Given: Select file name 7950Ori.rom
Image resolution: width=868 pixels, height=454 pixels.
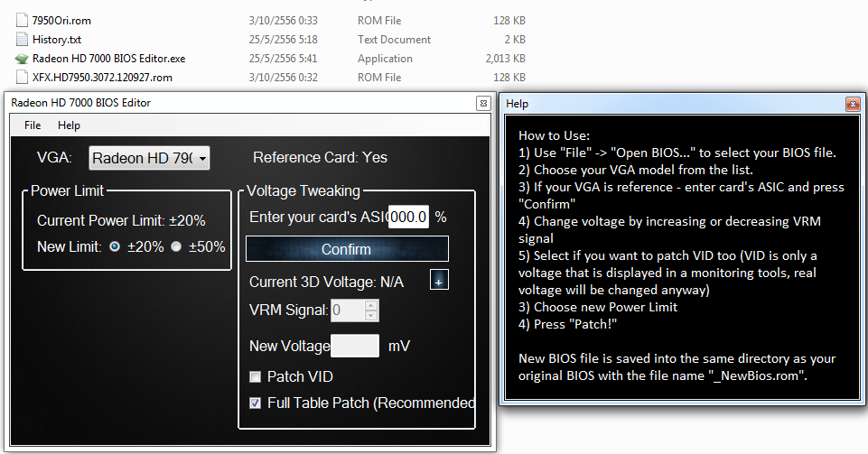Looking at the screenshot, I should coord(61,21).
